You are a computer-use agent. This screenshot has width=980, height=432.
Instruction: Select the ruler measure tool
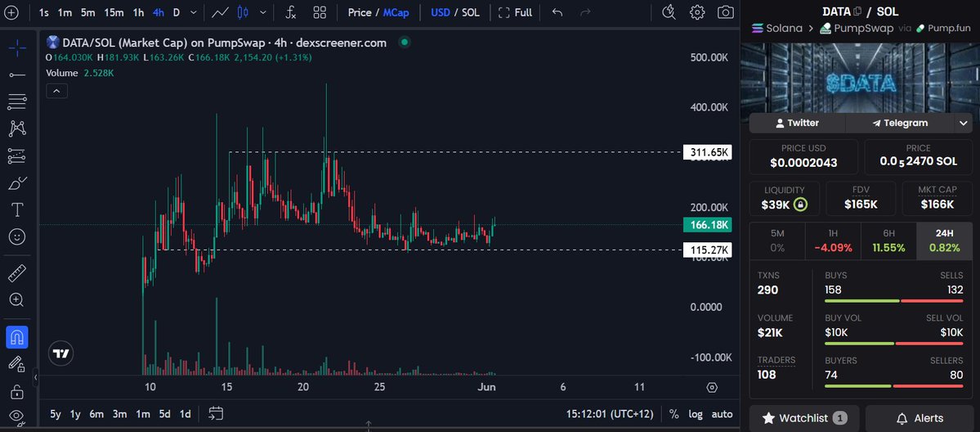17,273
